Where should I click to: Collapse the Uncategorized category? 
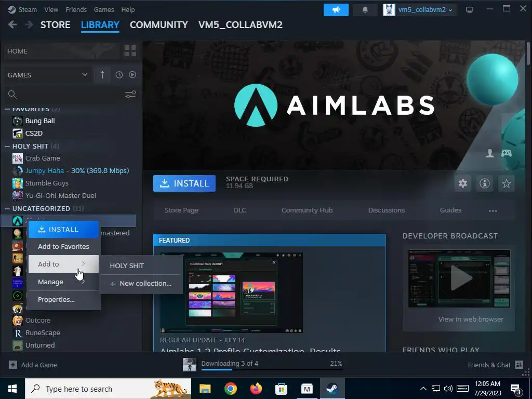(7, 208)
